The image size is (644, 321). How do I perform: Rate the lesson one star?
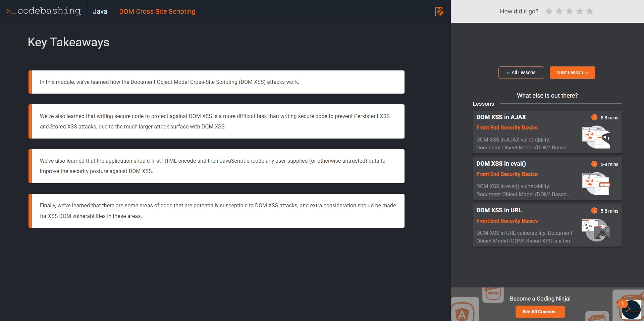(x=549, y=11)
